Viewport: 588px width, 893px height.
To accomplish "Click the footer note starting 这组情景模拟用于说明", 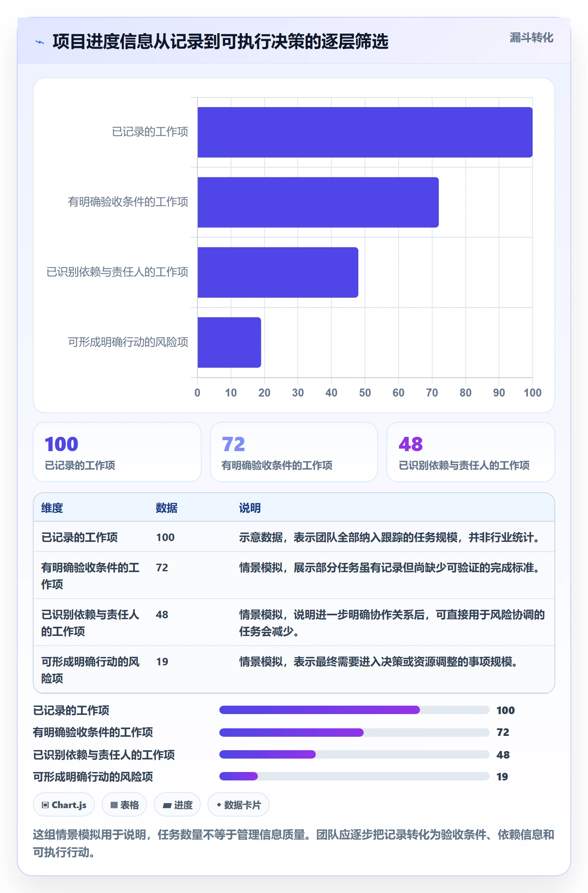I will [x=294, y=843].
